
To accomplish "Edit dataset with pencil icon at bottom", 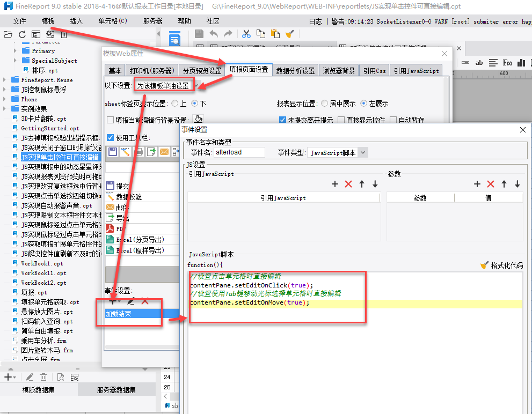I will (x=30, y=377).
